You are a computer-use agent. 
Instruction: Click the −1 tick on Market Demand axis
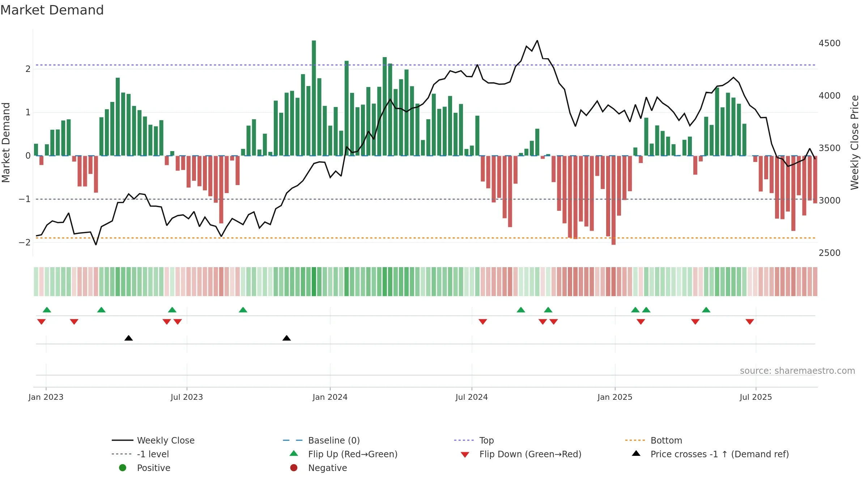(25, 199)
